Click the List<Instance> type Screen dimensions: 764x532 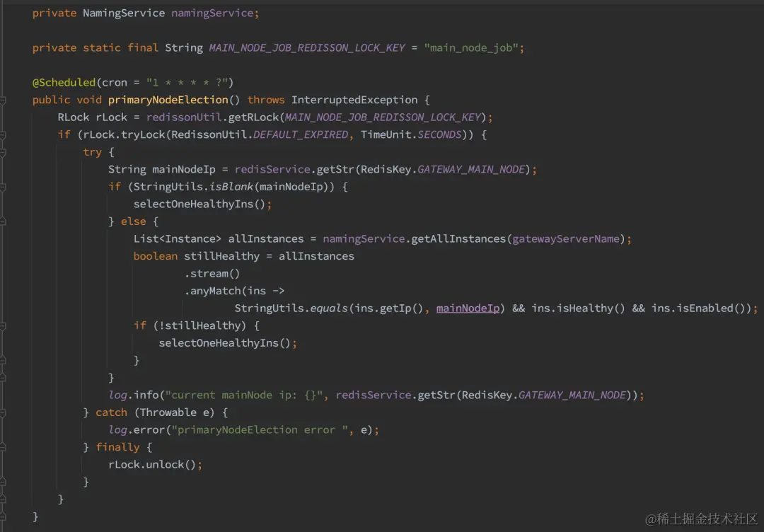178,238
